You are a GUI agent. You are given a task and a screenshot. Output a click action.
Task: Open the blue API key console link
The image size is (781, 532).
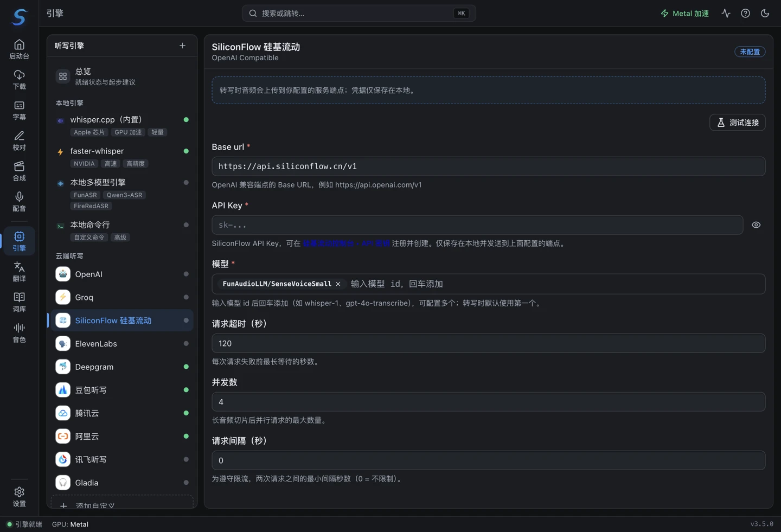pyautogui.click(x=347, y=243)
